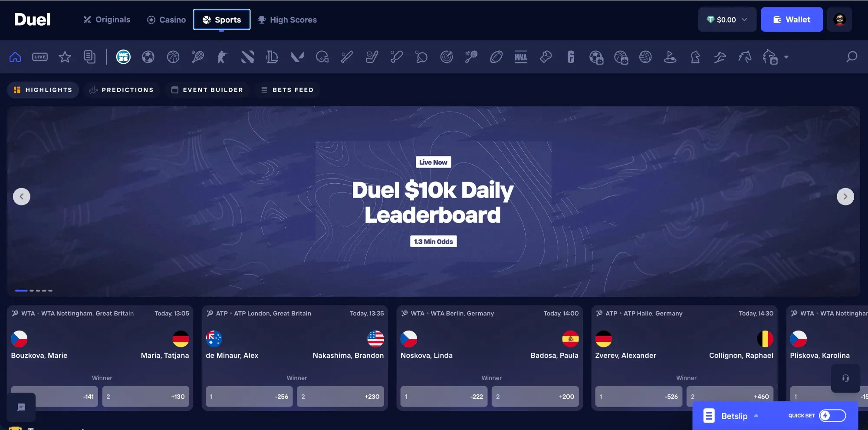Bet on Badosa, Paula at +200
This screenshot has width=868, height=430.
tap(535, 397)
